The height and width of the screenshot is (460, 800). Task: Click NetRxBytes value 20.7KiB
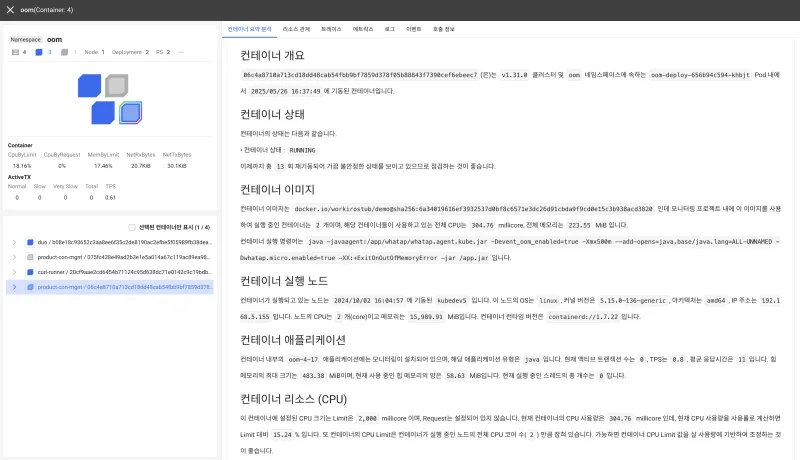140,166
